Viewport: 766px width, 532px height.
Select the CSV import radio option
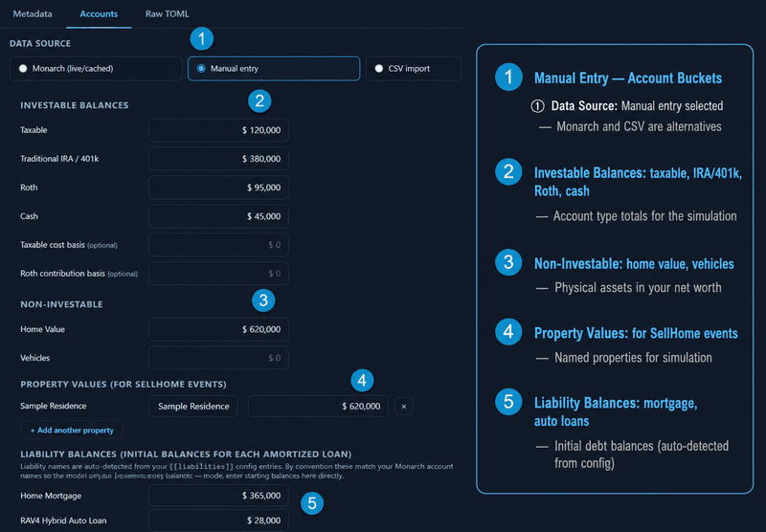414,68
